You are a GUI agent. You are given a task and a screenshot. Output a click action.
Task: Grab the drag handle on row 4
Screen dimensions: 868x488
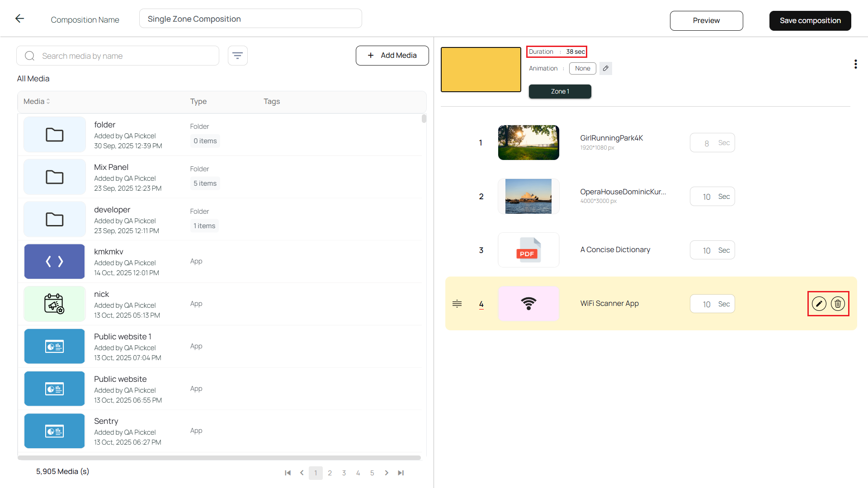click(457, 304)
